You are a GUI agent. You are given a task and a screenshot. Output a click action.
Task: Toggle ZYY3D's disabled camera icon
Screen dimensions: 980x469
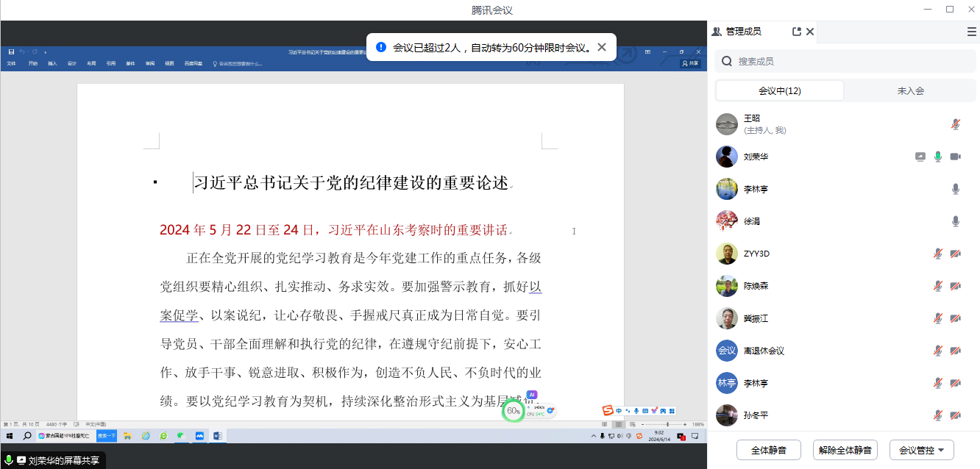955,254
